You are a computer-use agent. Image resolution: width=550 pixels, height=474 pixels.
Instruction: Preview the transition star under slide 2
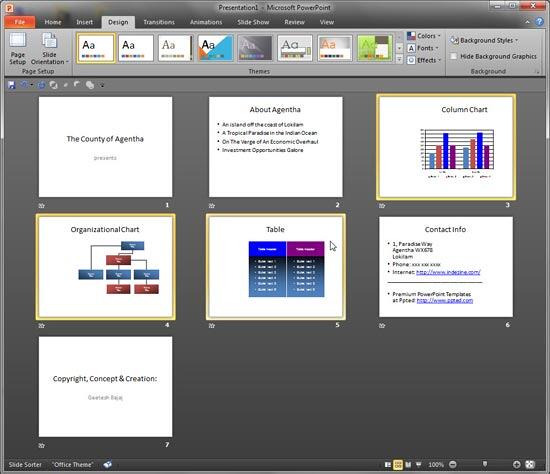coord(212,206)
